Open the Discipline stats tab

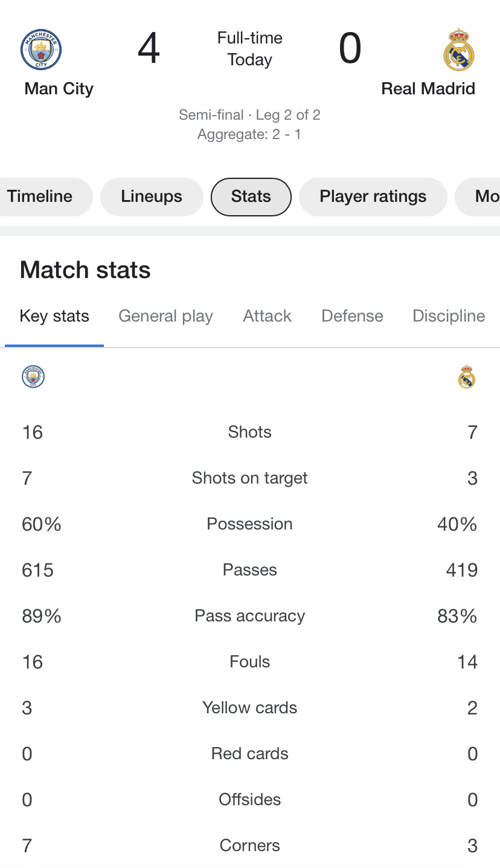pyautogui.click(x=449, y=316)
